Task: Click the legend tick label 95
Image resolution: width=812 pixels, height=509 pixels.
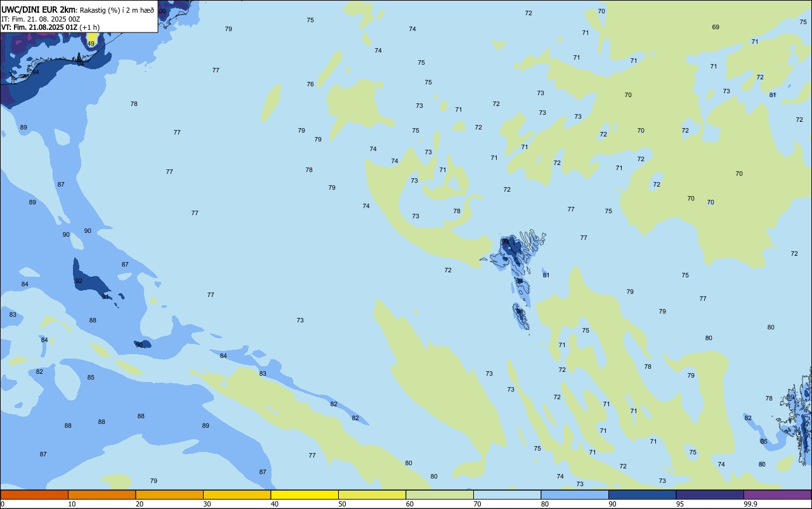Action: [679, 504]
